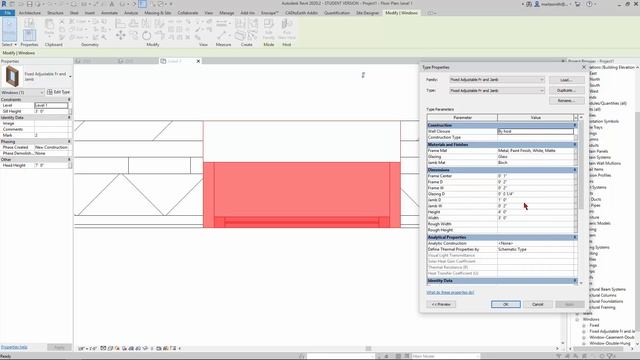This screenshot has width=640, height=360.
Task: Open the Manage ribbon tab
Action: click(227, 13)
